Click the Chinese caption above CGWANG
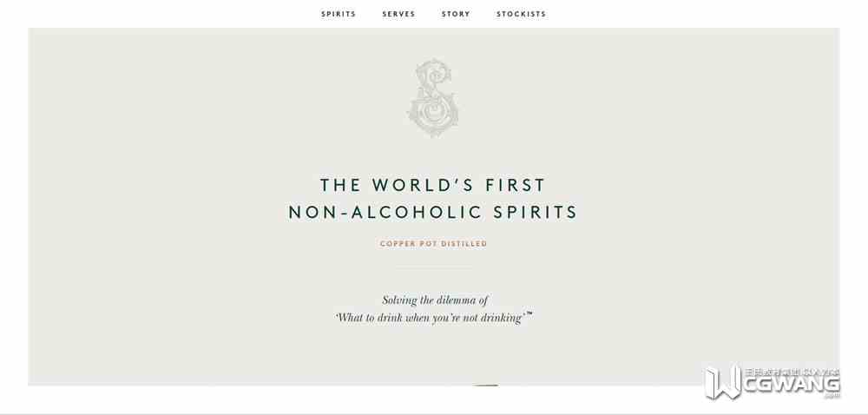Image resolution: width=868 pixels, height=415 pixels. (x=792, y=372)
